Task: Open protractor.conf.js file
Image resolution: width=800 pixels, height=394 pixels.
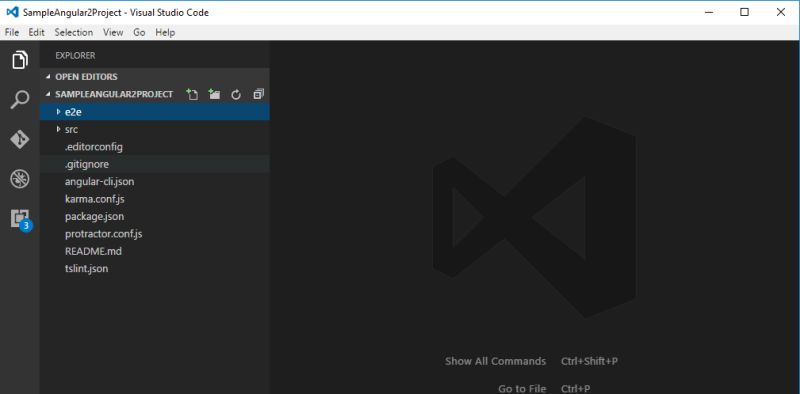Action: coord(155,234)
